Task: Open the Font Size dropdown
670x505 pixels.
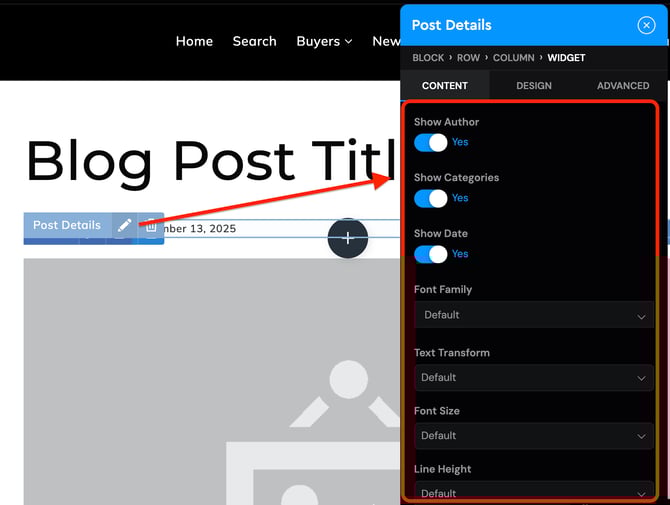Action: tap(534, 436)
